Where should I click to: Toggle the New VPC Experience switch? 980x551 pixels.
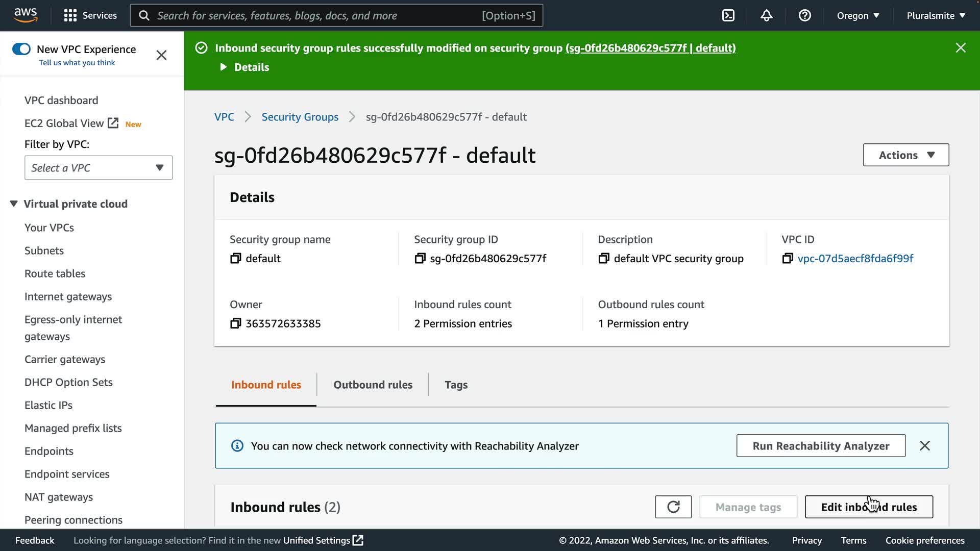21,49
